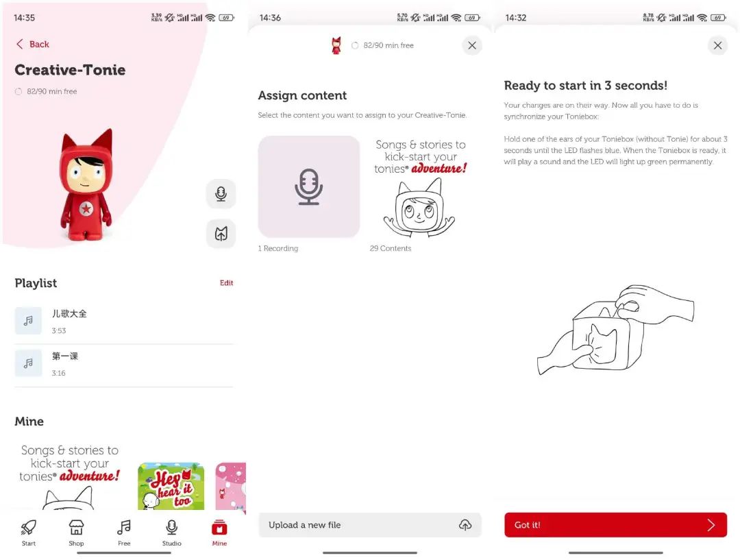The height and width of the screenshot is (560, 740).
Task: Select the 儿歌大全 playlist track
Action: (x=124, y=321)
